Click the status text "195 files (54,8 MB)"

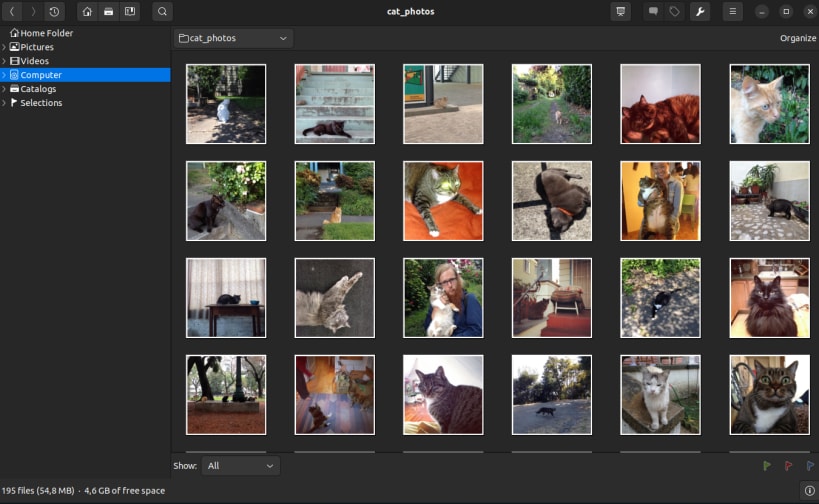point(38,490)
